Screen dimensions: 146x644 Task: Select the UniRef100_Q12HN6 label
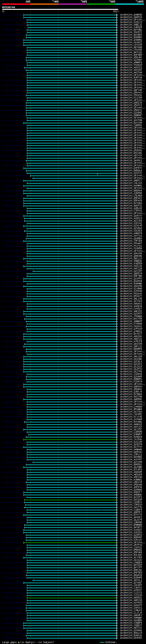tap(131, 467)
